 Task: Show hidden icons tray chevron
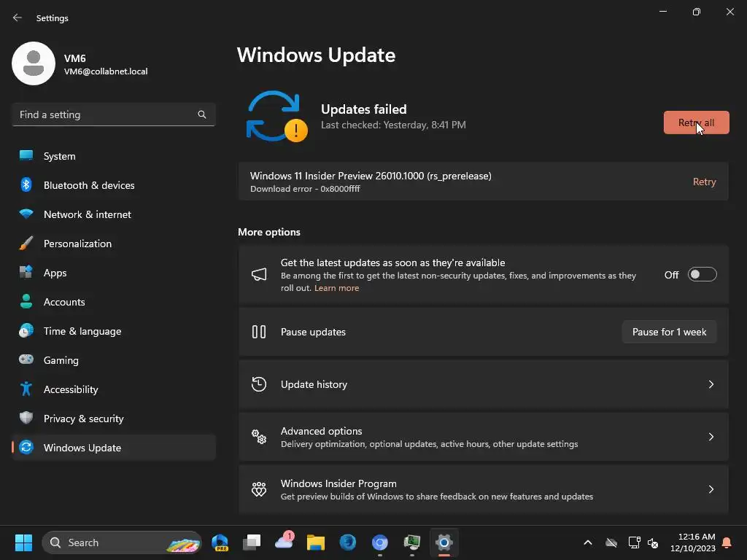pos(588,542)
